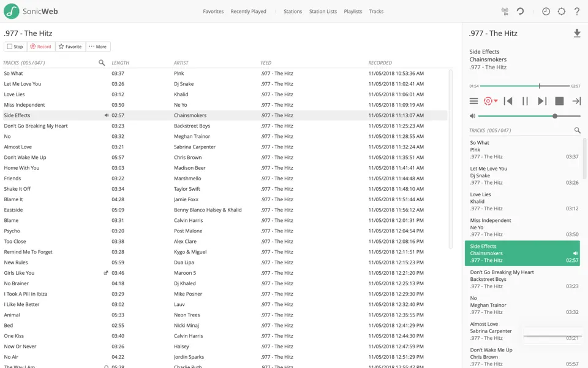588x368 pixels.
Task: Click the magnifier in the player tracks panel
Action: [x=577, y=131]
